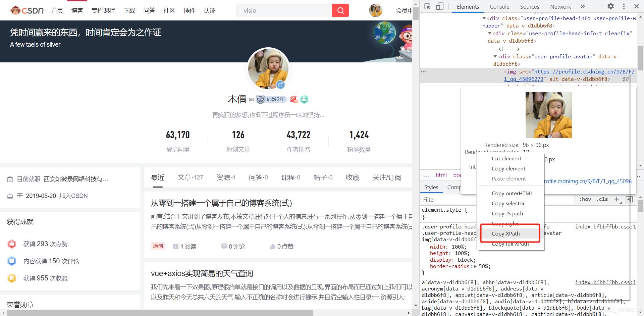Click the red medal achievement icon beside username
The height and width of the screenshot is (316, 644).
point(293,99)
